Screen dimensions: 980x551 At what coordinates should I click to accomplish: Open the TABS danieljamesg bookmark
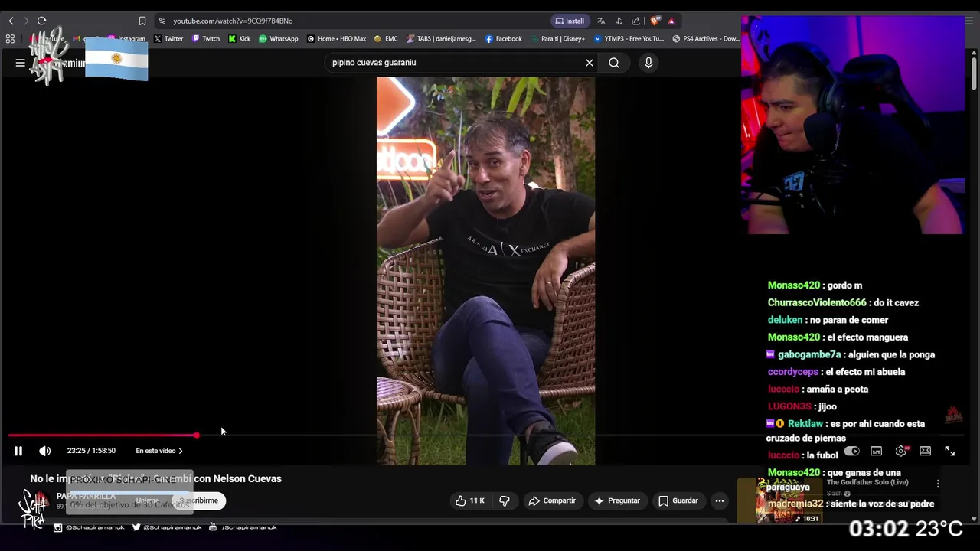442,38
